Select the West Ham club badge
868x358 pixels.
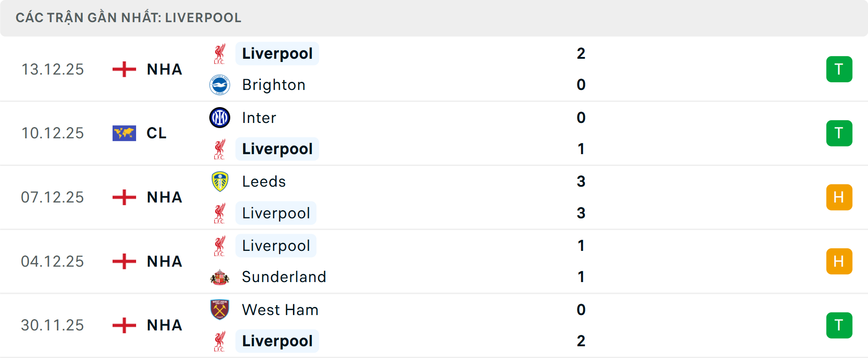tap(220, 310)
